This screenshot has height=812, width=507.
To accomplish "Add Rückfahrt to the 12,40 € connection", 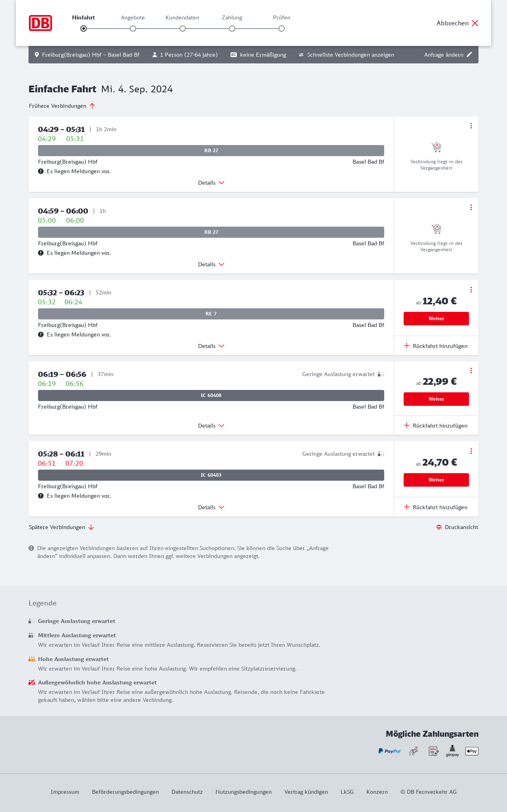I will [x=436, y=346].
